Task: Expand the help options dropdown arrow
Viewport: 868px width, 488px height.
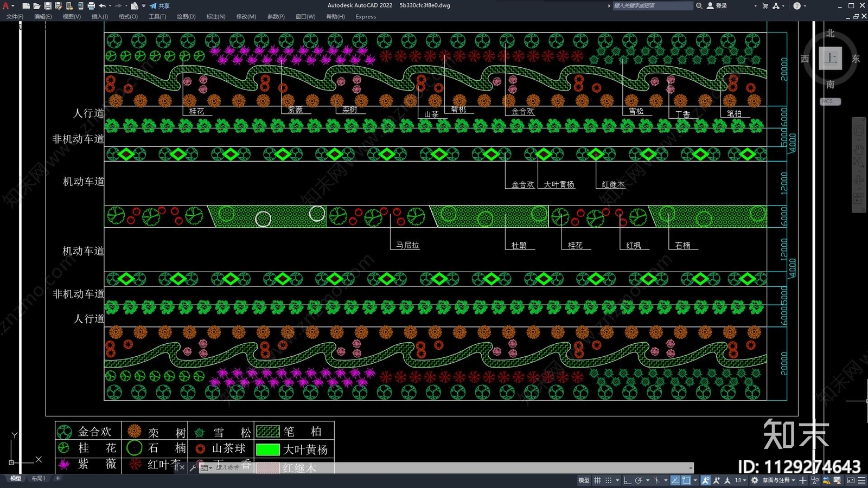Action: click(805, 5)
